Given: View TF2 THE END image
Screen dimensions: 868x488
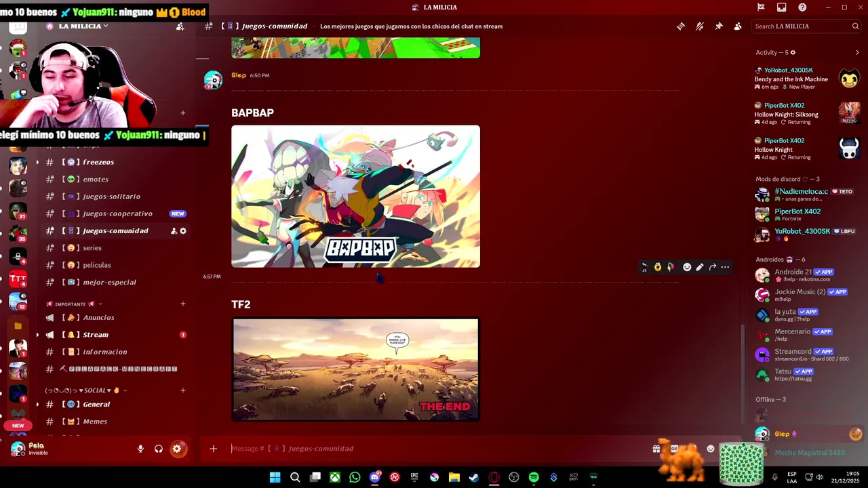Looking at the screenshot, I should tap(355, 369).
